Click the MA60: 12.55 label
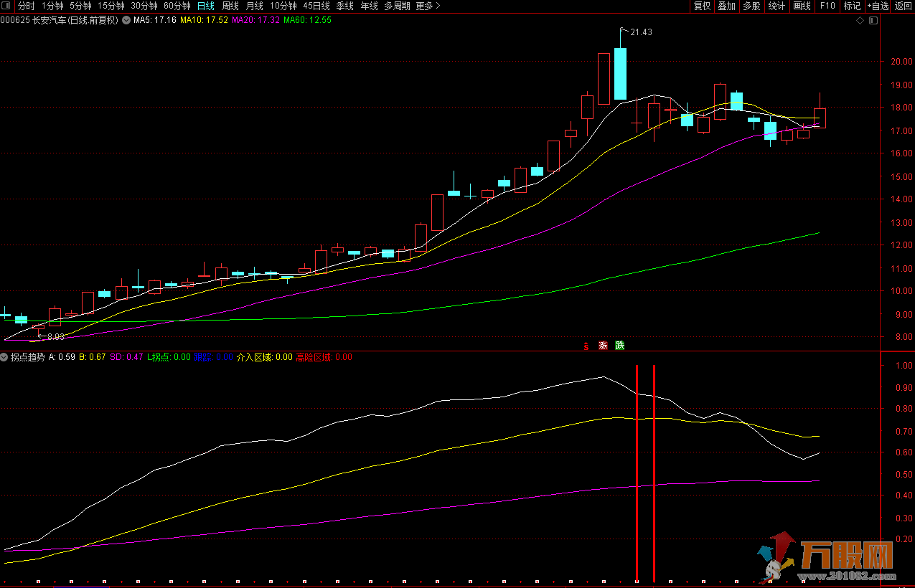The width and height of the screenshot is (915, 588). 308,20
